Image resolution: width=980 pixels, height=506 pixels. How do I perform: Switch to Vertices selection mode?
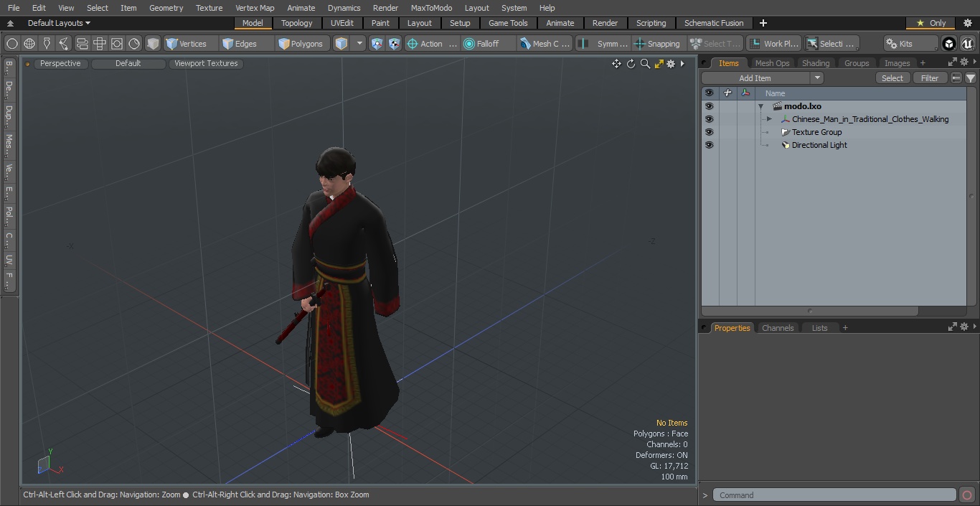tap(191, 44)
